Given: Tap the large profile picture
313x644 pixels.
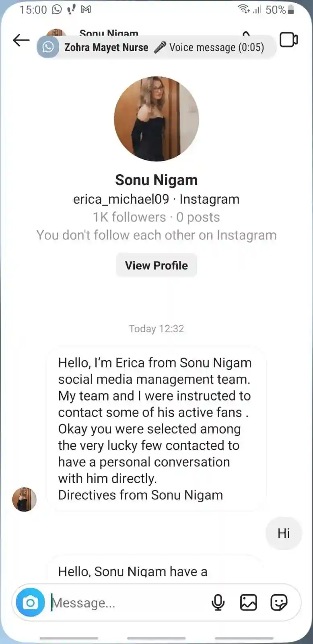Looking at the screenshot, I should click(156, 119).
